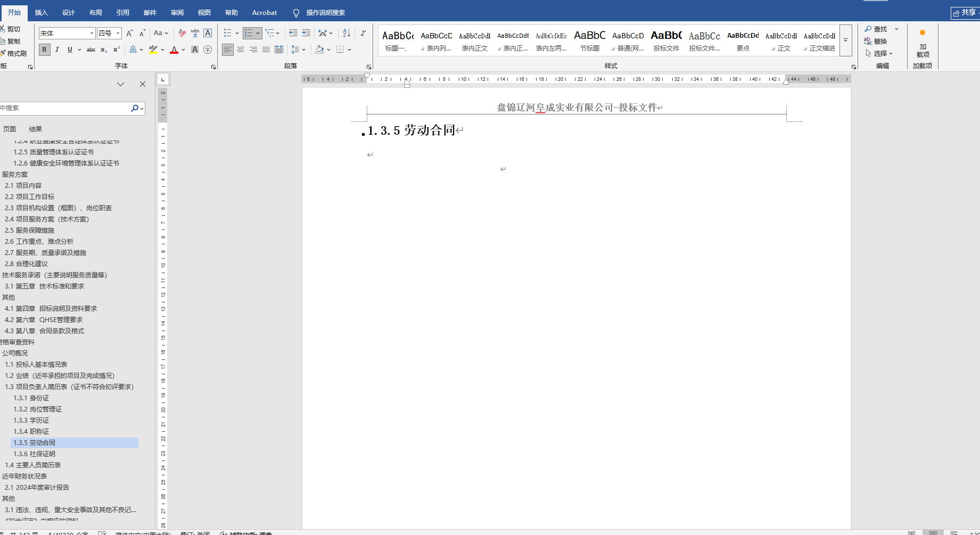
Task: Open the Change Case (Aa) dropdown
Action: [x=161, y=33]
